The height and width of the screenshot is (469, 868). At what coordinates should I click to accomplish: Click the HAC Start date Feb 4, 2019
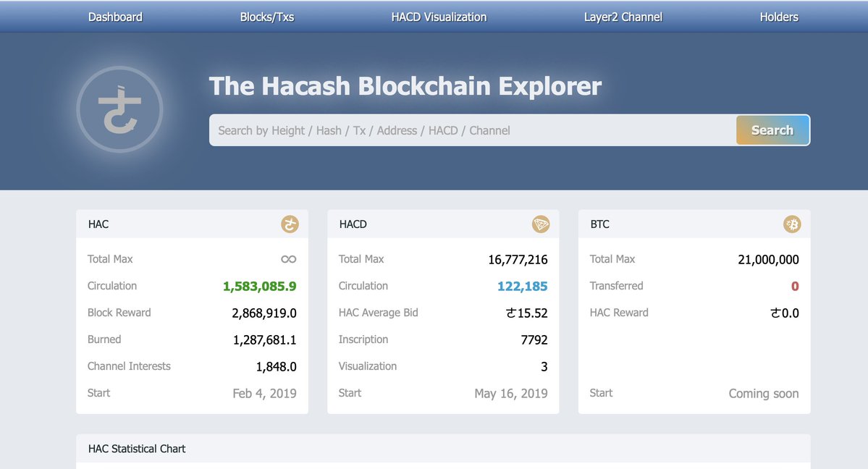265,394
